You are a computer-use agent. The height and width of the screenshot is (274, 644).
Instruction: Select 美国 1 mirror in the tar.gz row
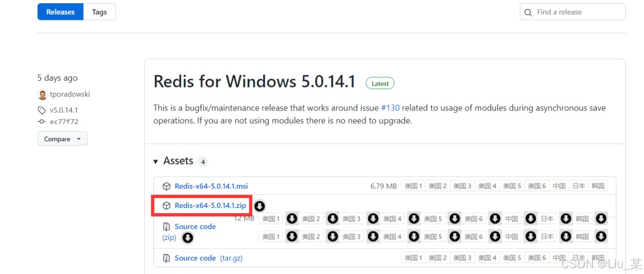(413, 258)
